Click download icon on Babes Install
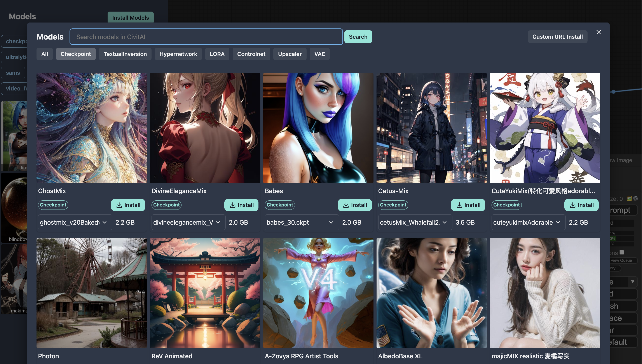This screenshot has width=642, height=364. [x=346, y=205]
